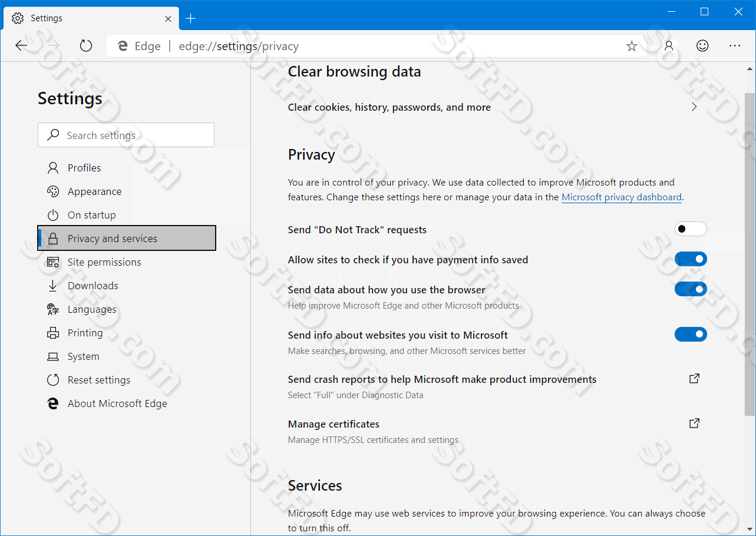Reload the settings page
The width and height of the screenshot is (756, 536).
[86, 46]
